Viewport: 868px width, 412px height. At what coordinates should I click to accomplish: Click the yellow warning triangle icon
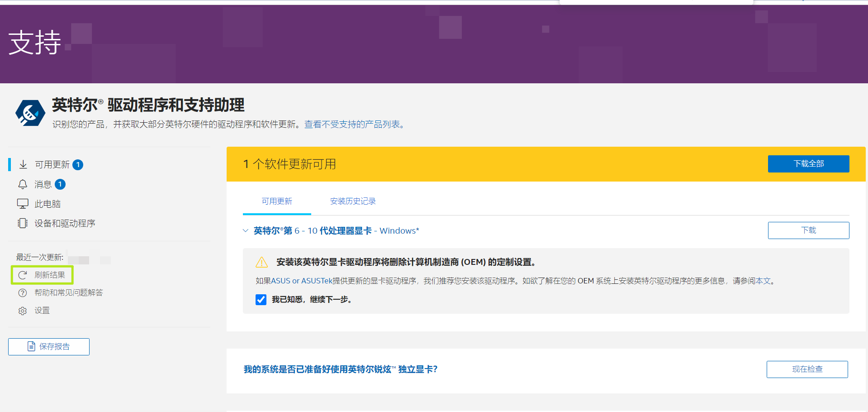pyautogui.click(x=262, y=262)
